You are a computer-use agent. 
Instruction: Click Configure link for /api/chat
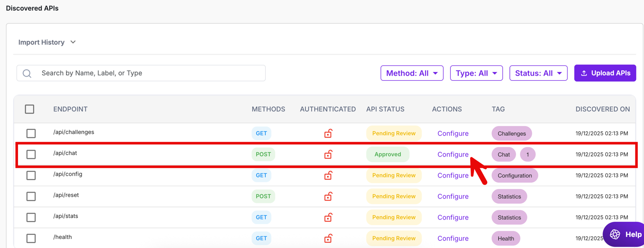(x=453, y=155)
